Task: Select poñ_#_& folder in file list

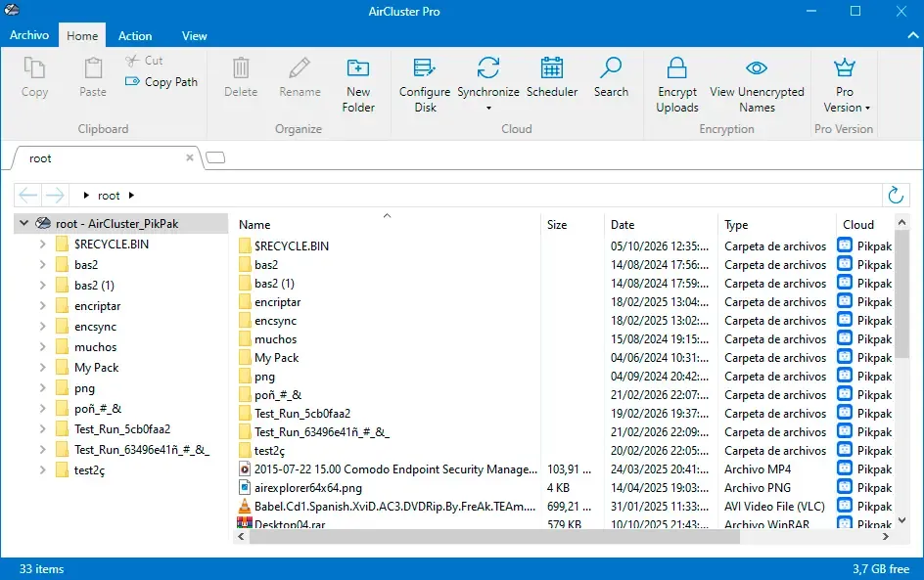Action: pos(278,394)
